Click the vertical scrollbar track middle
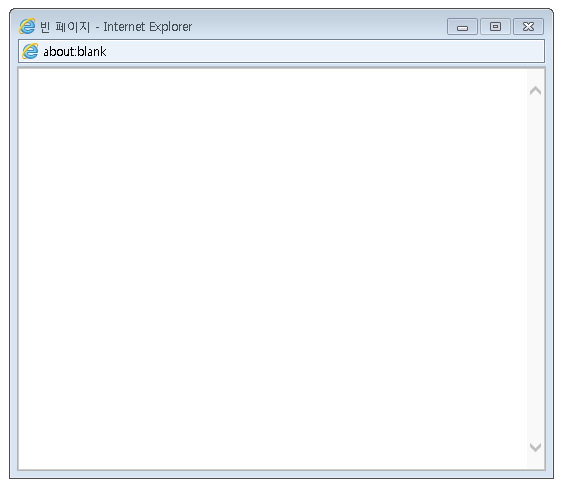The width and height of the screenshot is (569, 492). click(535, 269)
